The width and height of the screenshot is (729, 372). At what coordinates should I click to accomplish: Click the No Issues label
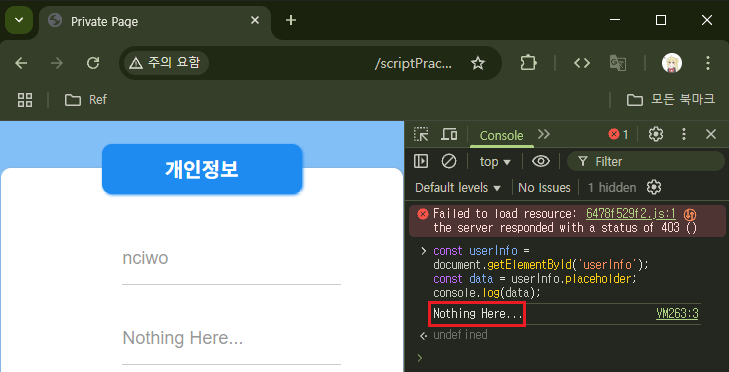click(x=544, y=187)
